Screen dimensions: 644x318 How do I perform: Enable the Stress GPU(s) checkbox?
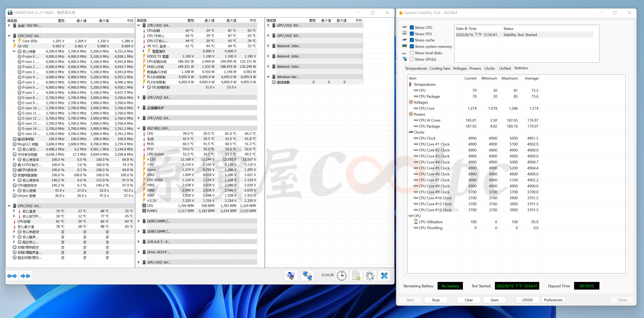(412, 59)
